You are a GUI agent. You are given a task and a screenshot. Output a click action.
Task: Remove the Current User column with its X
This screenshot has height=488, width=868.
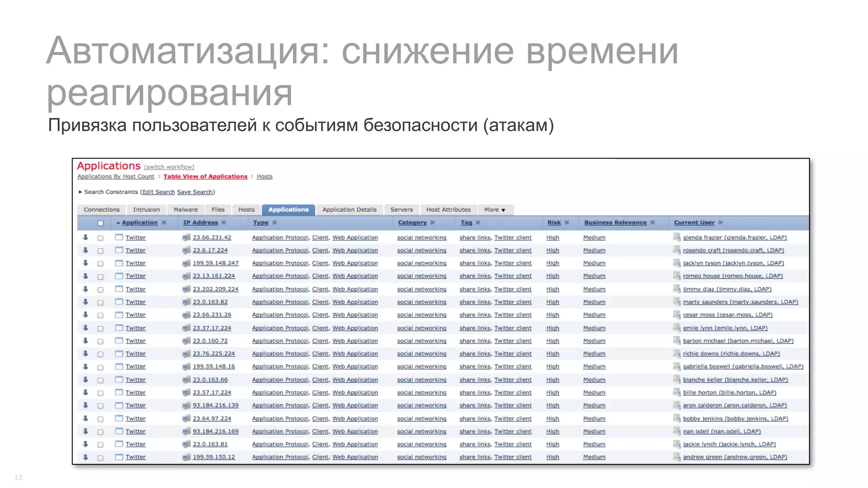pos(721,222)
